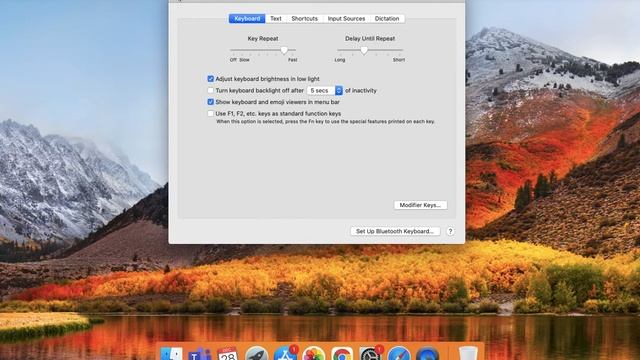Enable Turn keyboard backlight off after inactivity
Image resolution: width=640 pixels, height=360 pixels.
point(211,90)
